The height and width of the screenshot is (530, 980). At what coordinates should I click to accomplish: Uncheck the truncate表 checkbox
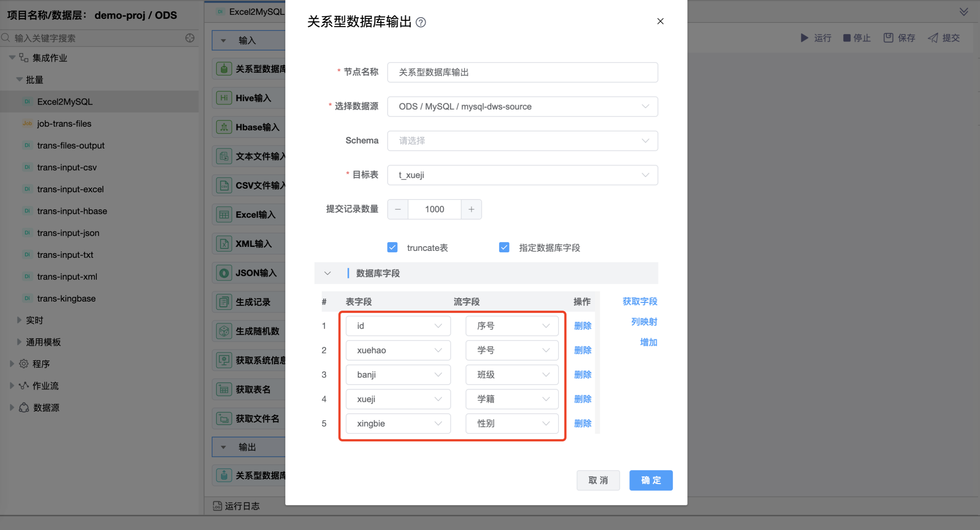click(x=392, y=248)
